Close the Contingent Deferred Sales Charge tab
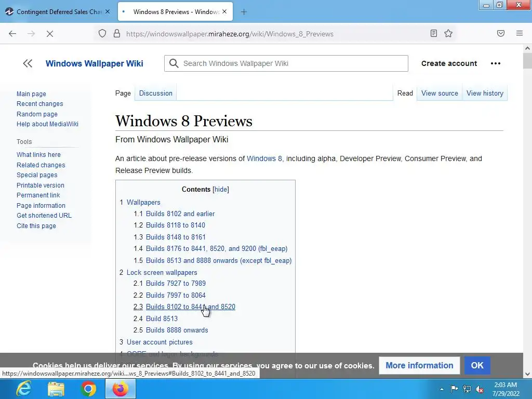Screen dimensions: 532x399 (x=107, y=11)
